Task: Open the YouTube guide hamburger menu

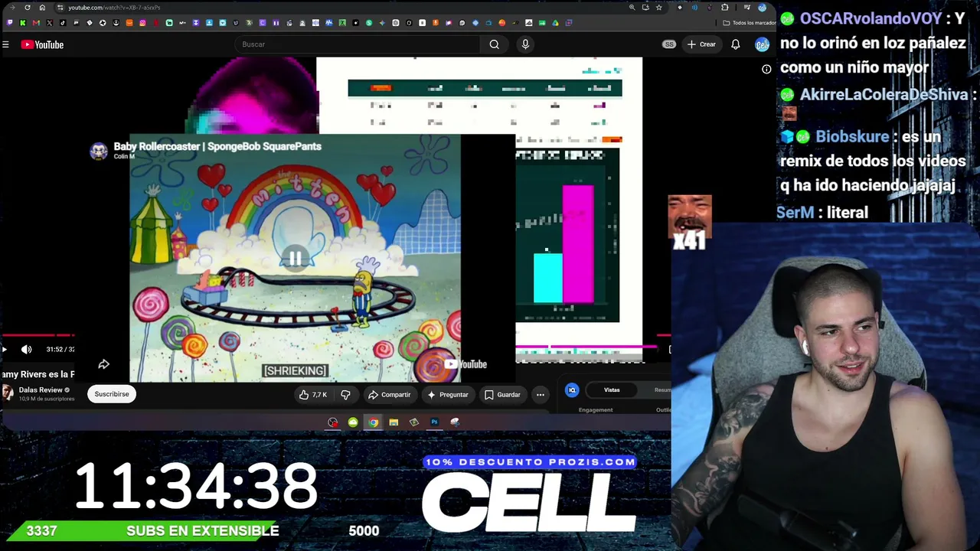Action: (x=5, y=44)
